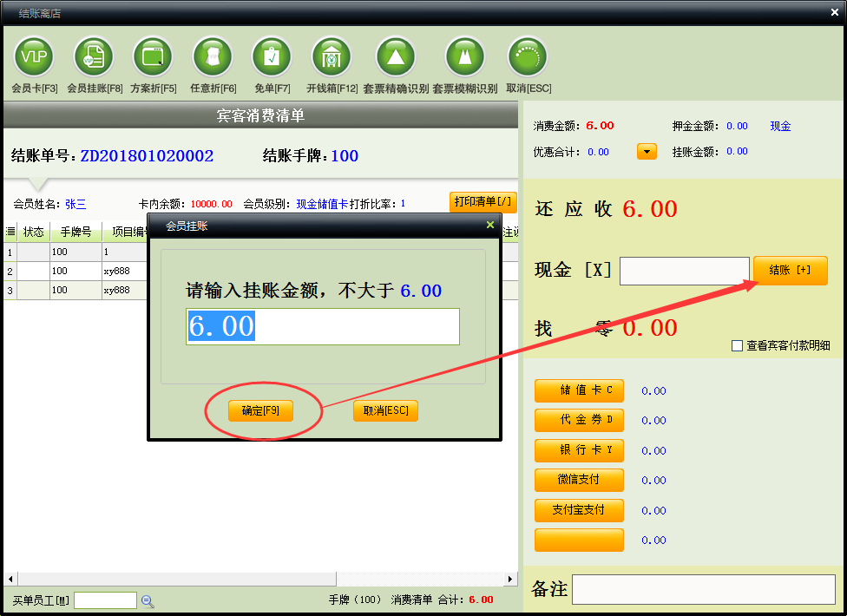Expand the discount total dropdown arrow
This screenshot has height=616, width=847.
coord(647,152)
